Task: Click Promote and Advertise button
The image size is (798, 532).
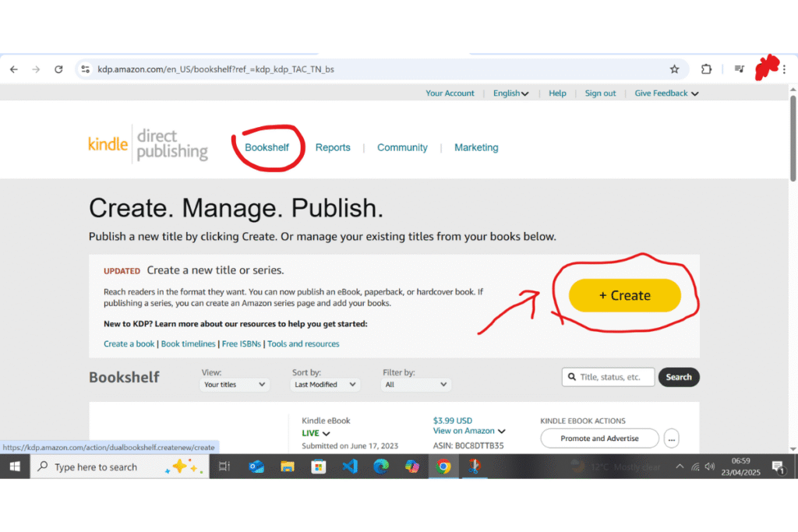Action: (599, 439)
